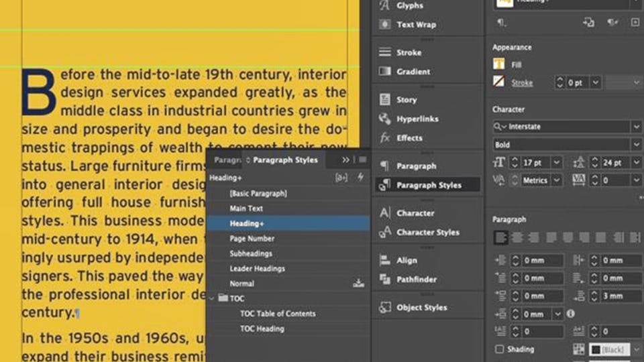Image resolution: width=644 pixels, height=362 pixels.
Task: Click clear overrides icon in Properties panel
Action: 612,22
